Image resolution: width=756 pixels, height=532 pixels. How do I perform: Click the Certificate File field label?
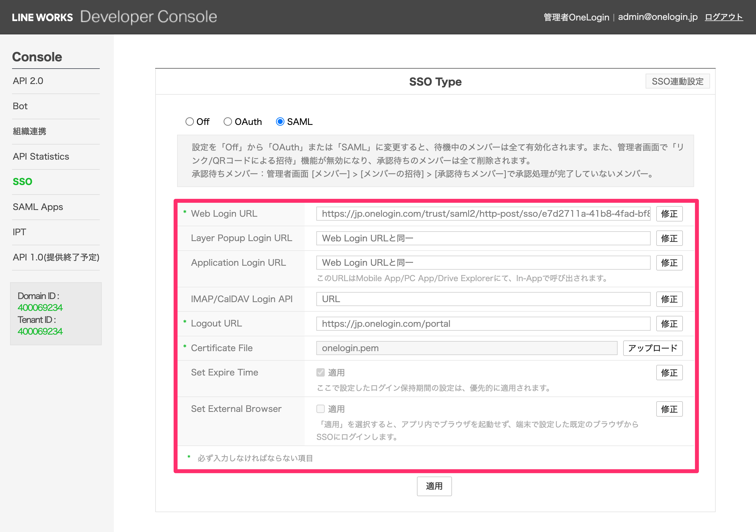222,348
